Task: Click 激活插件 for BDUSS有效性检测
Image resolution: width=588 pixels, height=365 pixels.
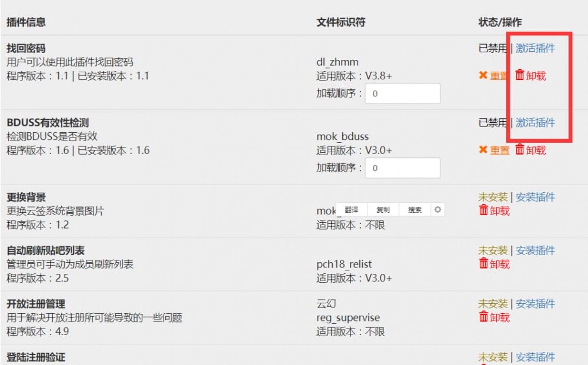Action: (535, 123)
